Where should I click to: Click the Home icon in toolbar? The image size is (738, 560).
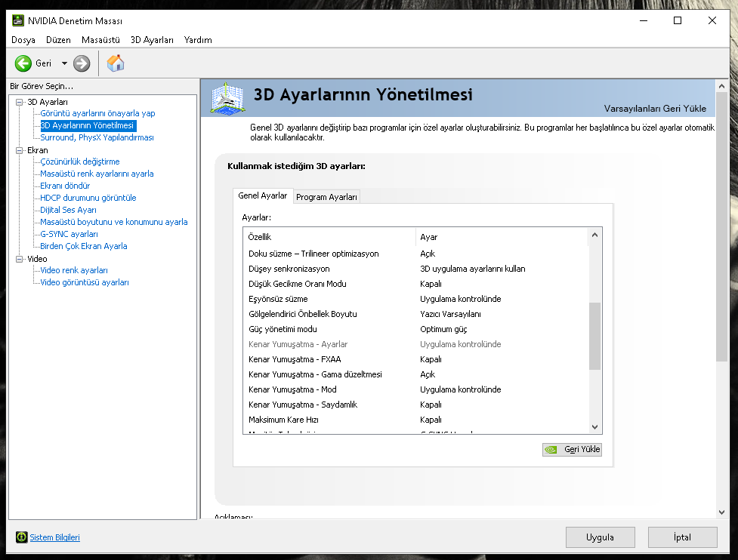116,63
